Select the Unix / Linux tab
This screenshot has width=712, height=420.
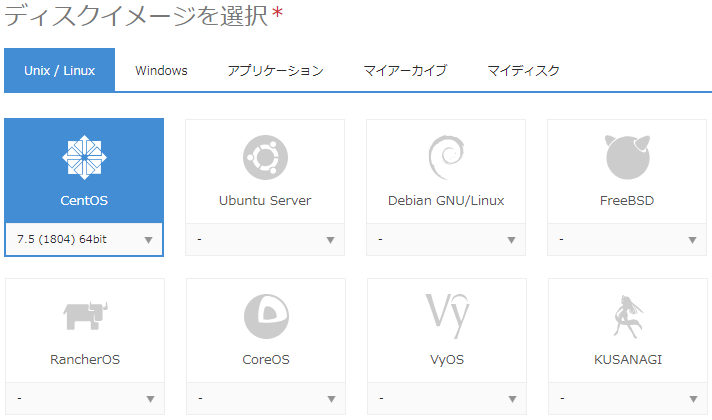click(x=59, y=71)
